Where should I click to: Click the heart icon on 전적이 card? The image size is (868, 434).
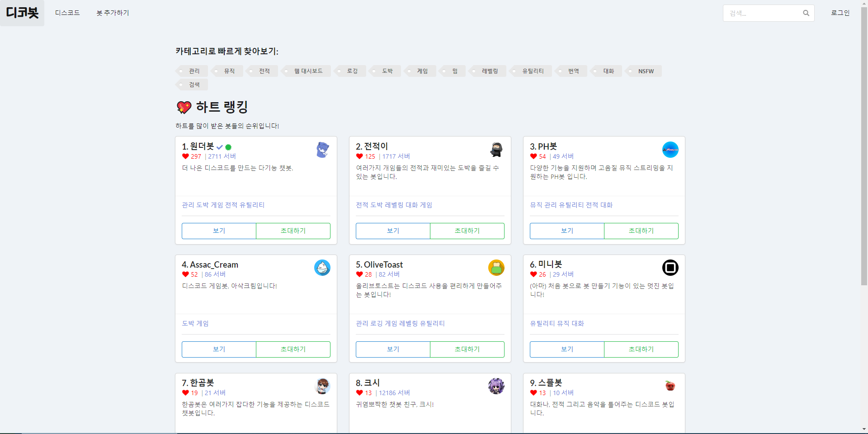tap(359, 156)
